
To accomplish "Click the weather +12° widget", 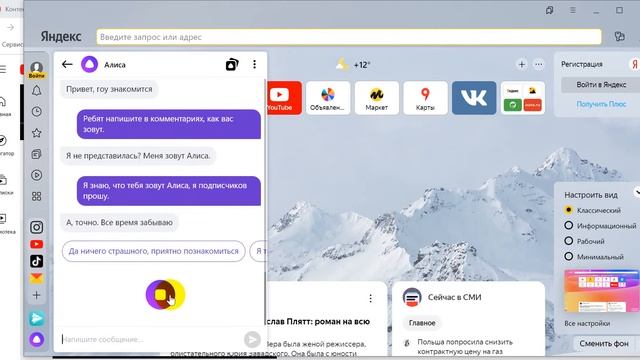I will click(353, 64).
